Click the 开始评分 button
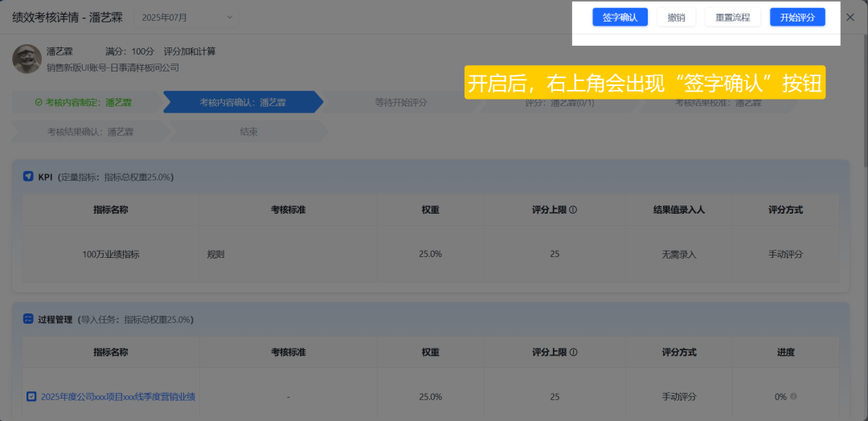868x421 pixels. point(797,17)
